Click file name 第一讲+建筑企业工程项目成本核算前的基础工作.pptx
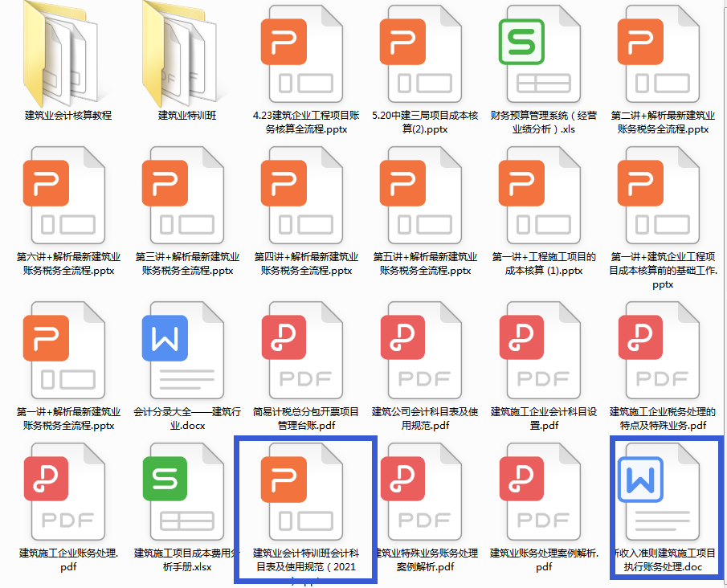Viewport: 727px width, 588px height. click(663, 271)
